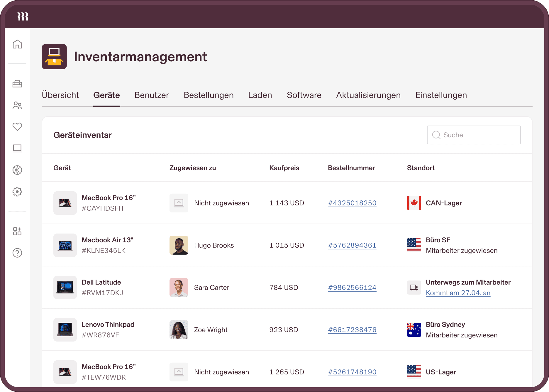Open the laptop devices sidebar icon
Screen dimensions: 549x392
(17, 148)
